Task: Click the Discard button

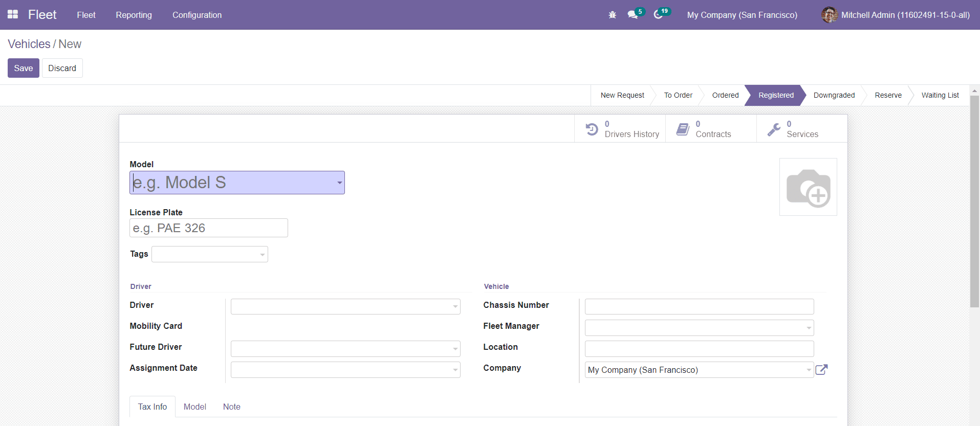Action: [x=62, y=68]
